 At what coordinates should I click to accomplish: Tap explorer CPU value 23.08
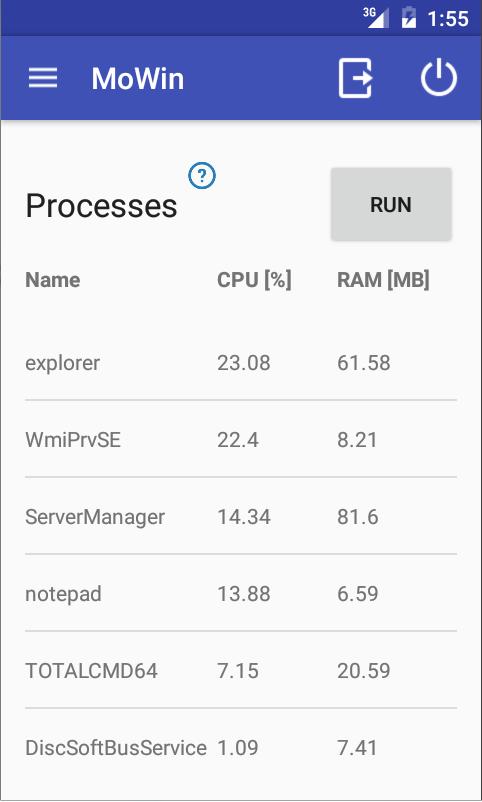click(244, 363)
